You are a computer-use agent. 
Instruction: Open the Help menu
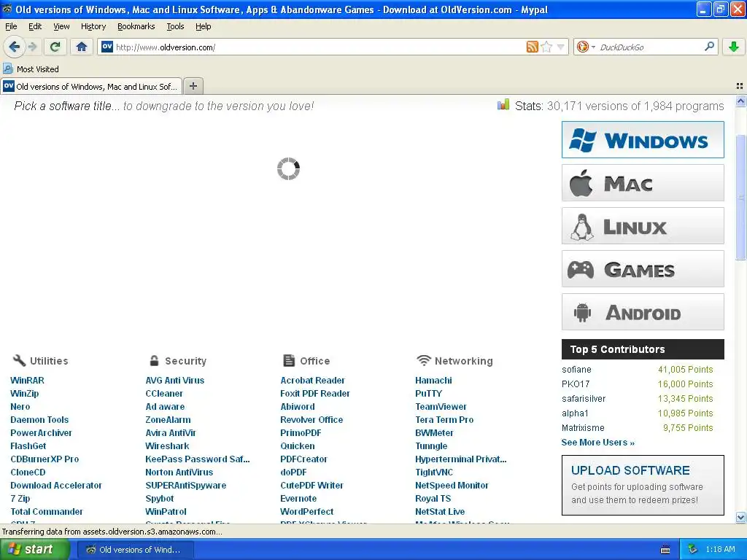pyautogui.click(x=204, y=26)
